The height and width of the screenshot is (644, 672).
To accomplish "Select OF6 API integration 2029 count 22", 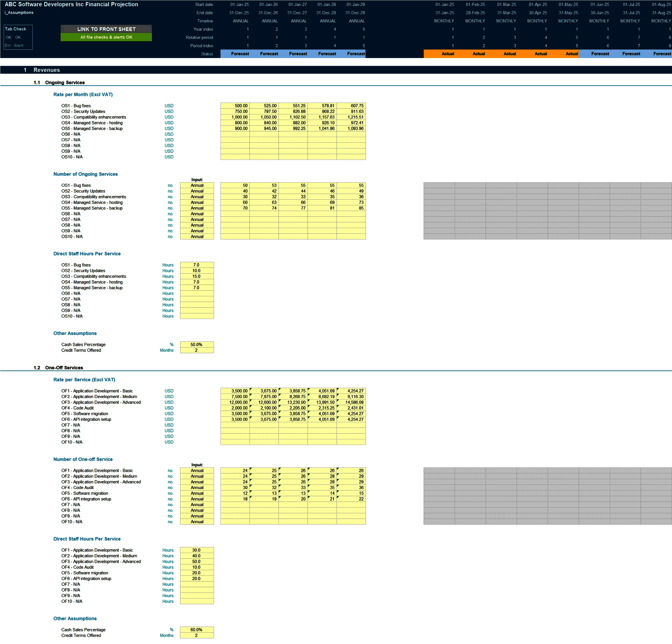I will (x=351, y=499).
